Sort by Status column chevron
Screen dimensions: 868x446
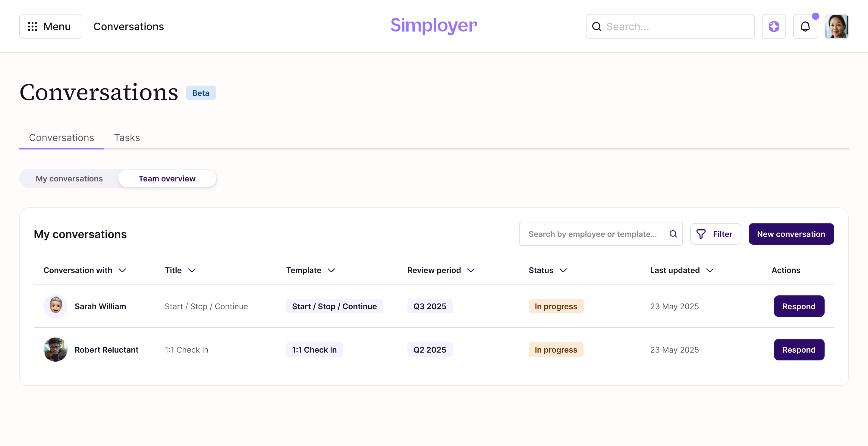pyautogui.click(x=563, y=270)
